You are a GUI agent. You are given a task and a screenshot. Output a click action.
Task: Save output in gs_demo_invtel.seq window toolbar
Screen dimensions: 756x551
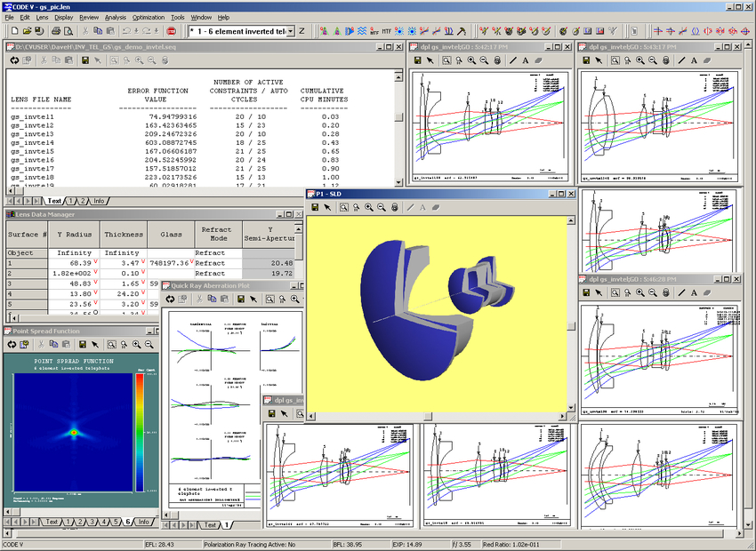[x=85, y=60]
